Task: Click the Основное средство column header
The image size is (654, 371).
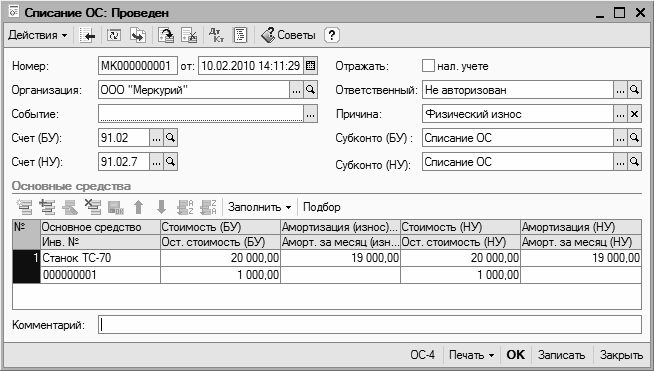Action: click(100, 227)
